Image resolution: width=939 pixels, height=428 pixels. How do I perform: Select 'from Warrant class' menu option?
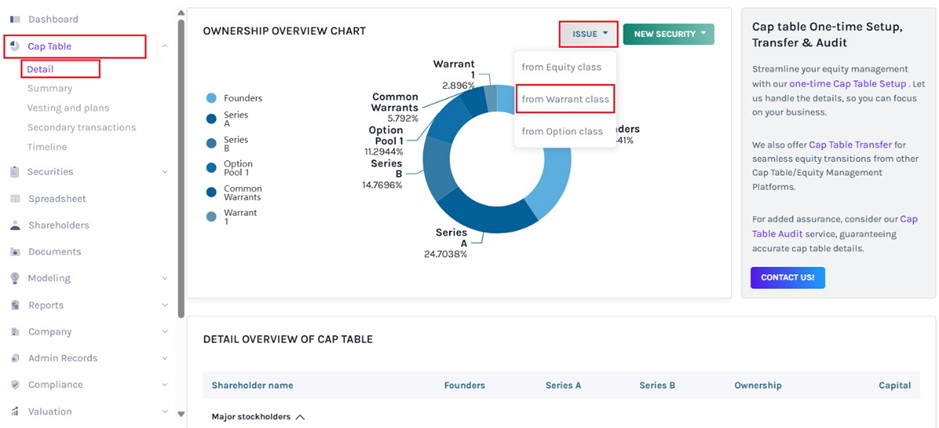pos(565,99)
